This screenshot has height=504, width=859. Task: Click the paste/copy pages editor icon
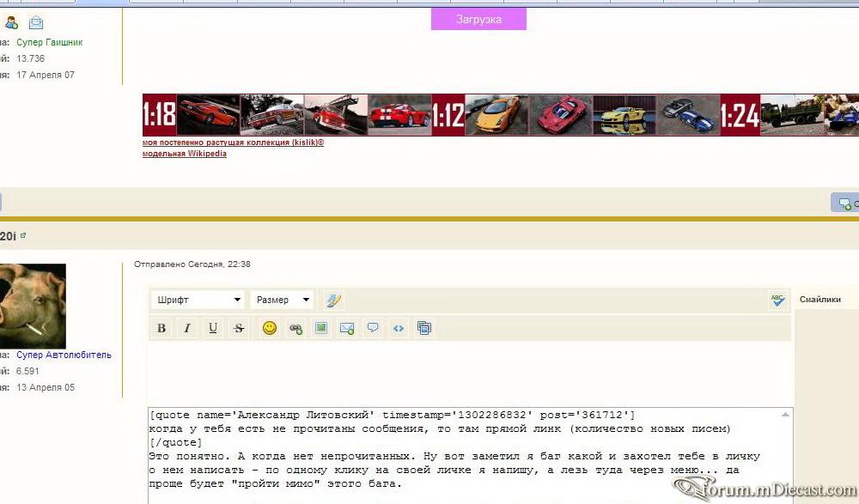[424, 328]
